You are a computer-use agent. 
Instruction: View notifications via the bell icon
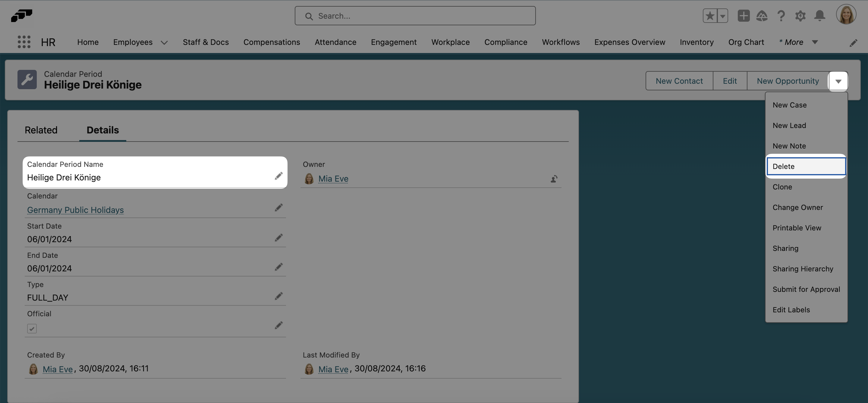pos(819,15)
